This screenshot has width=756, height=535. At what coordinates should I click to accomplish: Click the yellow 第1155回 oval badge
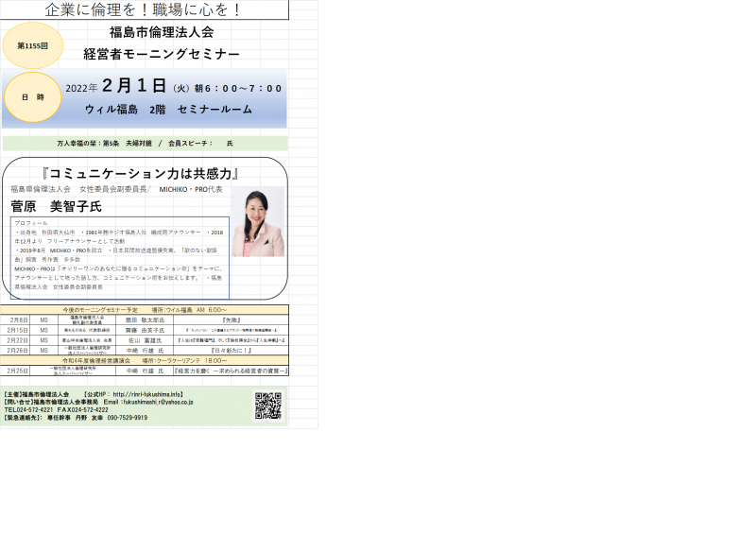coord(33,45)
